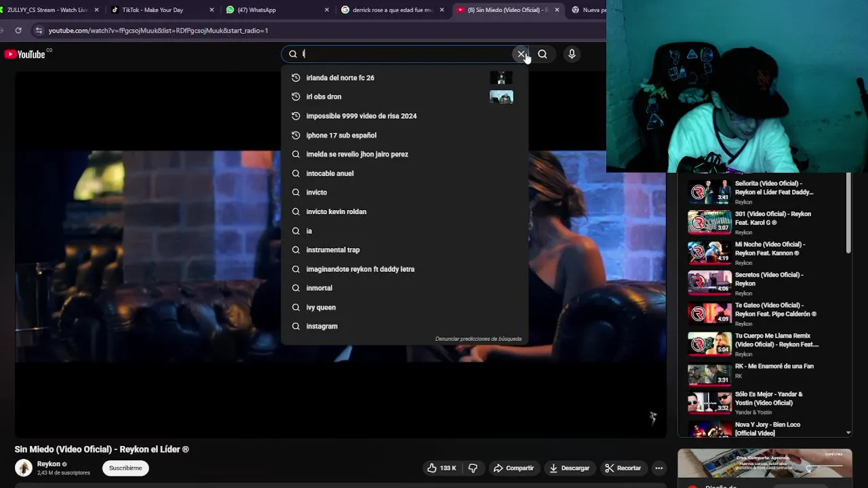Click the Sin Miedo video title text
The height and width of the screenshot is (488, 868).
102,449
